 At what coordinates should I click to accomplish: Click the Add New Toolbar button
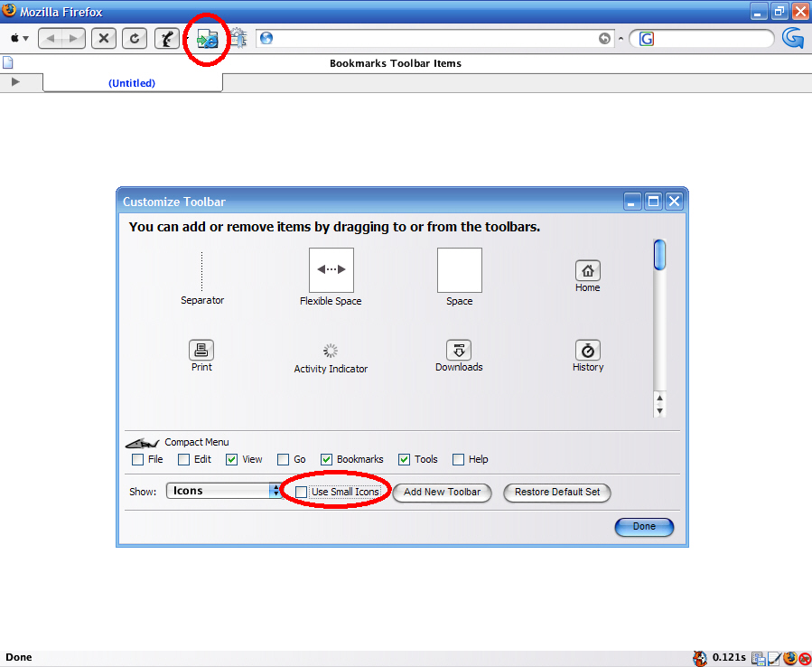[x=442, y=492]
